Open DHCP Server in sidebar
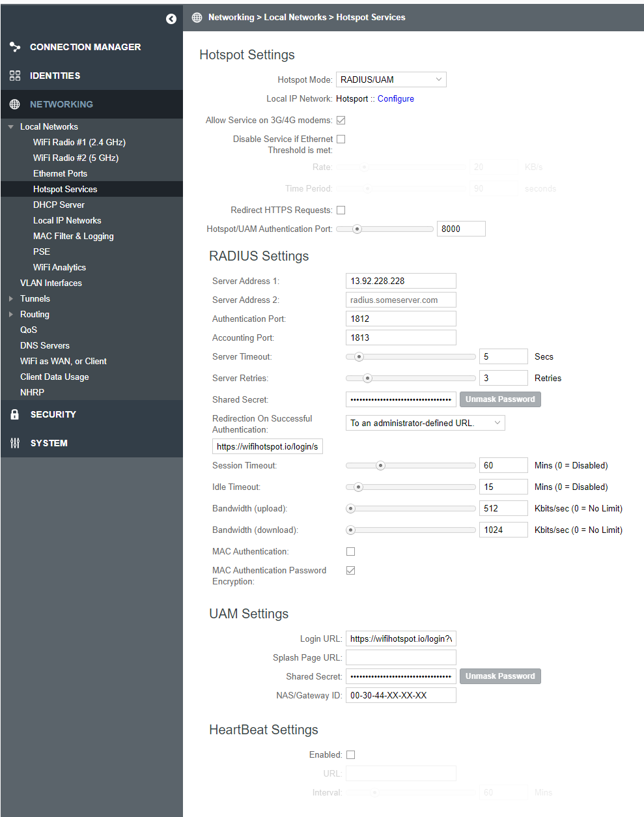The image size is (644, 817). (59, 205)
